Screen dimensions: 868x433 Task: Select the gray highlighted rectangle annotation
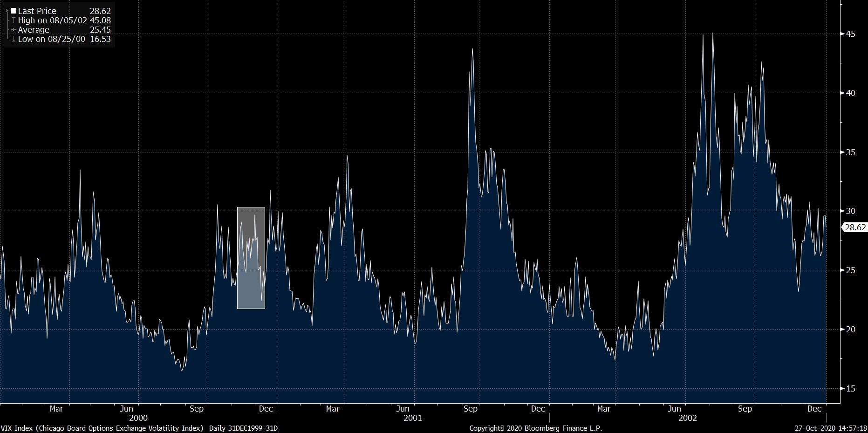point(251,258)
